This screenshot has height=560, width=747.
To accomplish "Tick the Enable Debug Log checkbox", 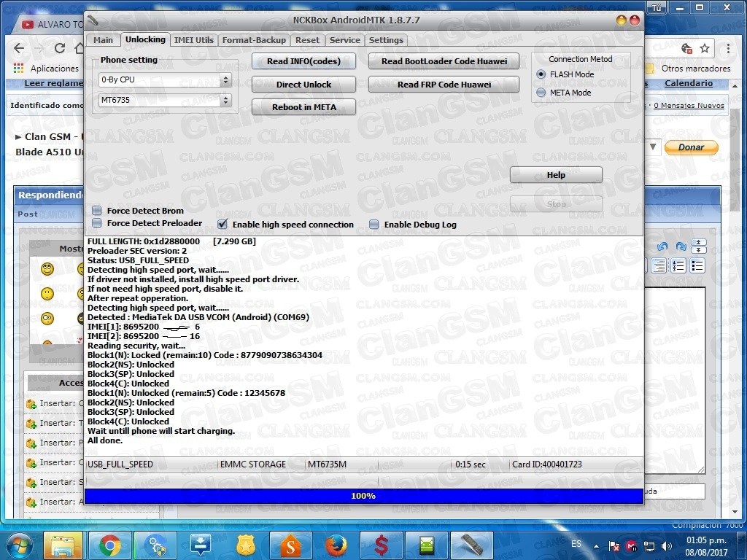I will 374,225.
